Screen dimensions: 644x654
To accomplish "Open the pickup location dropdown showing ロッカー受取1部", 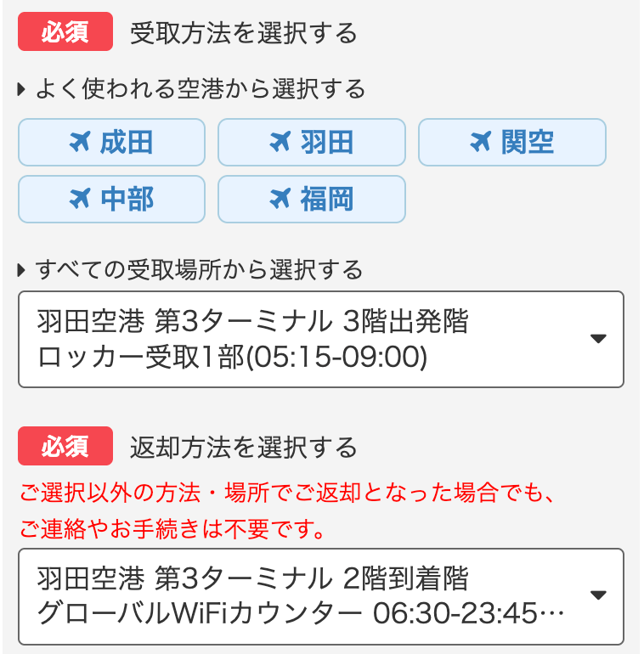I will pos(306,340).
